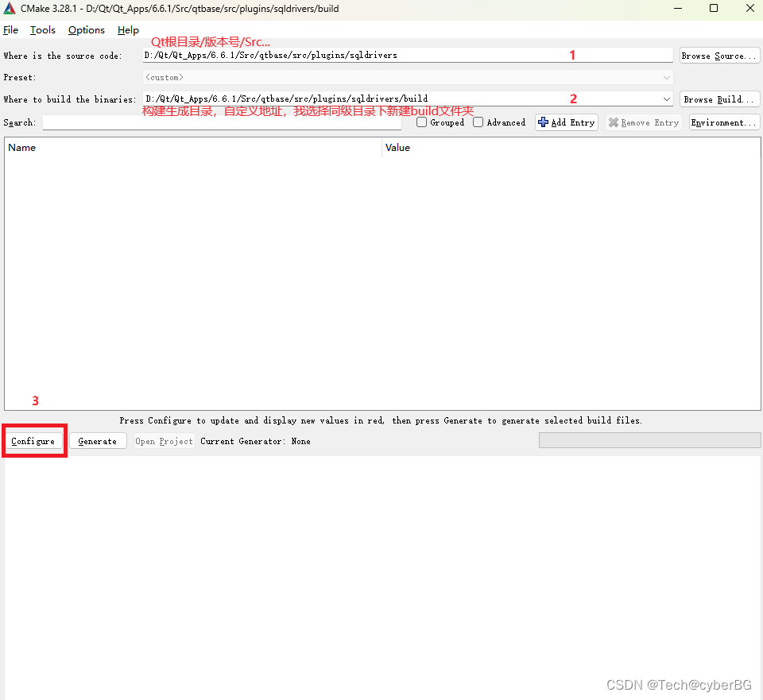Enable the Advanced checkbox
763x700 pixels.
tap(478, 122)
